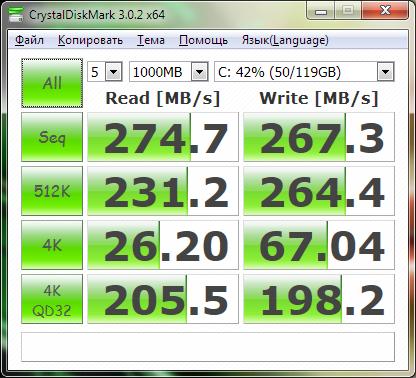
Task: Click the CrystalDiskMark title bar icon
Action: 16,14
